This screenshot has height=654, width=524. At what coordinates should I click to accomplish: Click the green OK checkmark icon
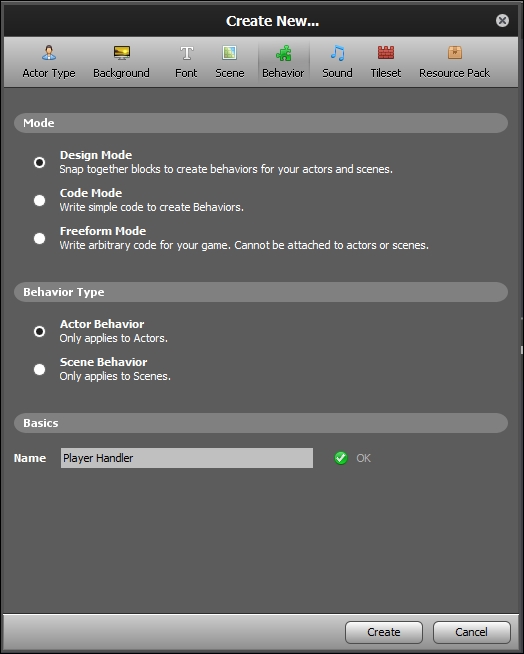click(341, 458)
